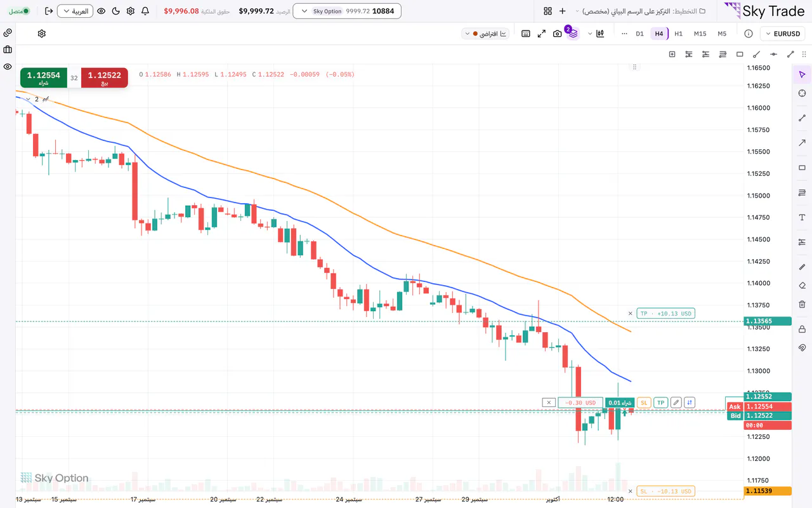Toggle the magnet snap mode icon
The height and width of the screenshot is (508, 812).
point(802,348)
